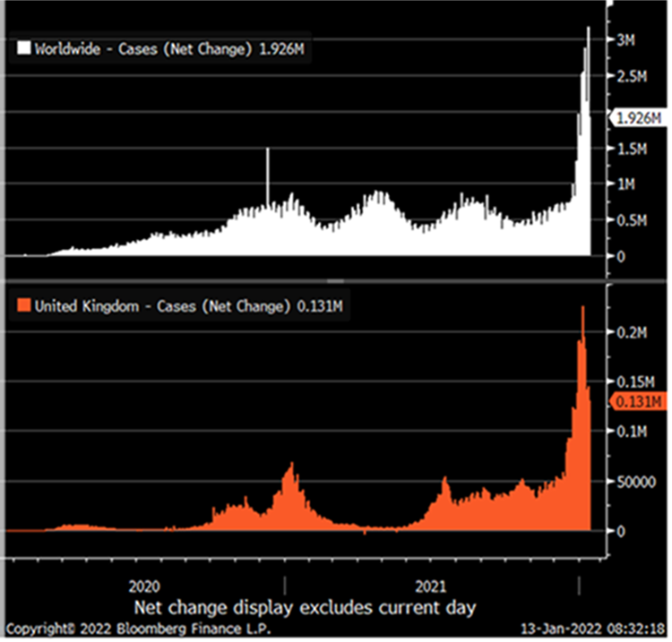Click the 2020 year label on x-axis

pos(145,586)
